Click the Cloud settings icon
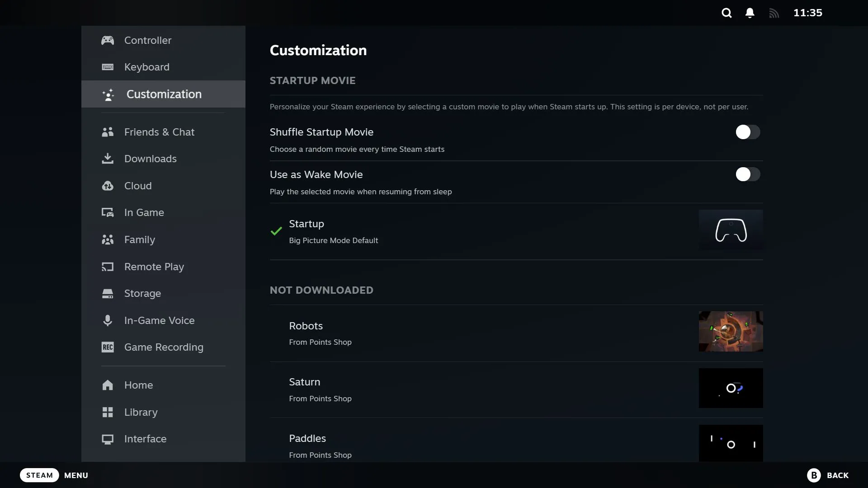868x488 pixels. [x=108, y=185]
